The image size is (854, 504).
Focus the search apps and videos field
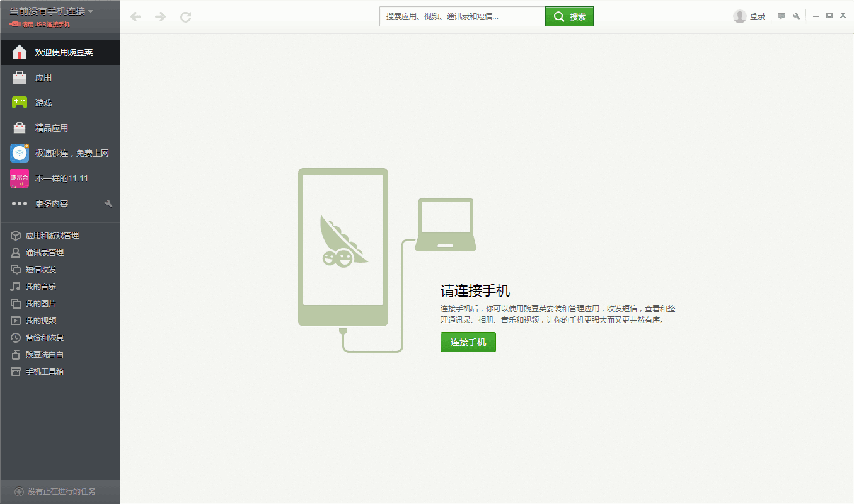coord(463,16)
